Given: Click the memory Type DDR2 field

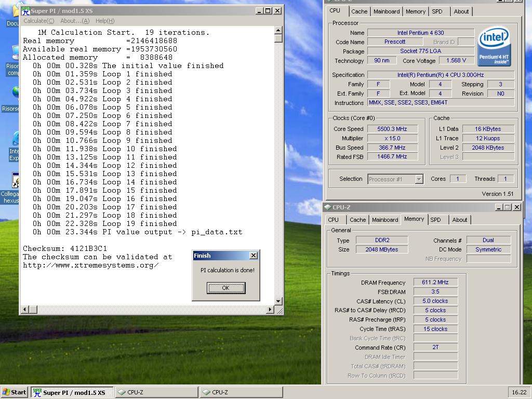Looking at the screenshot, I should click(382, 240).
